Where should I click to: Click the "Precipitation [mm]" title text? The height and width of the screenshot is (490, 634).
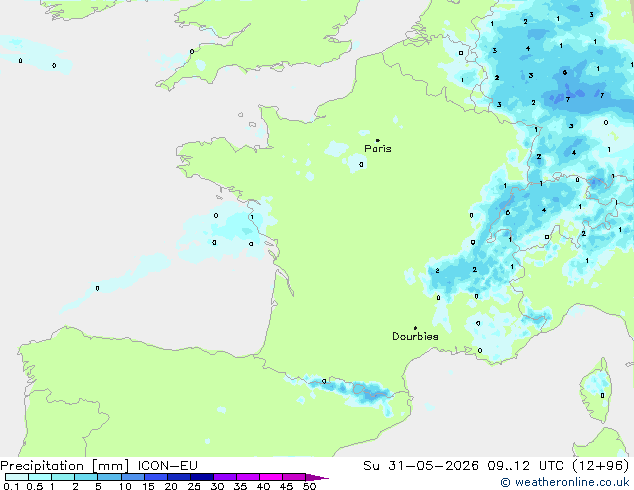[65, 466]
